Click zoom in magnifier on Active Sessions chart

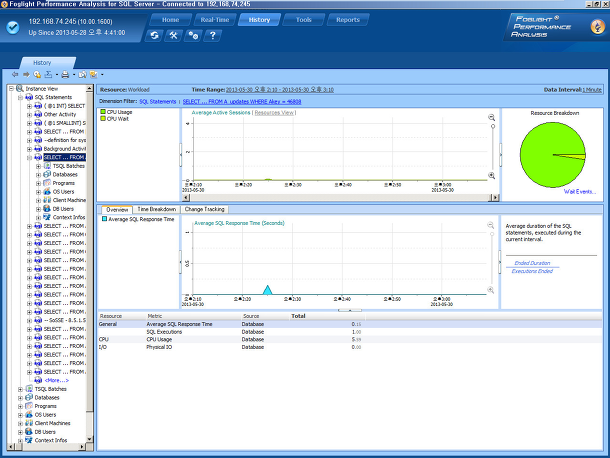492,175
